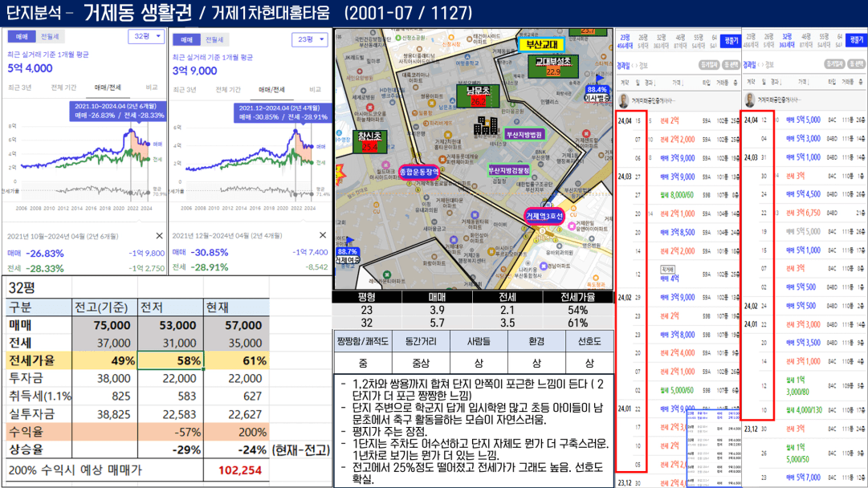Open the 매매 5억 4,500 transaction row
Screen dimensions: 868x488
[805, 194]
